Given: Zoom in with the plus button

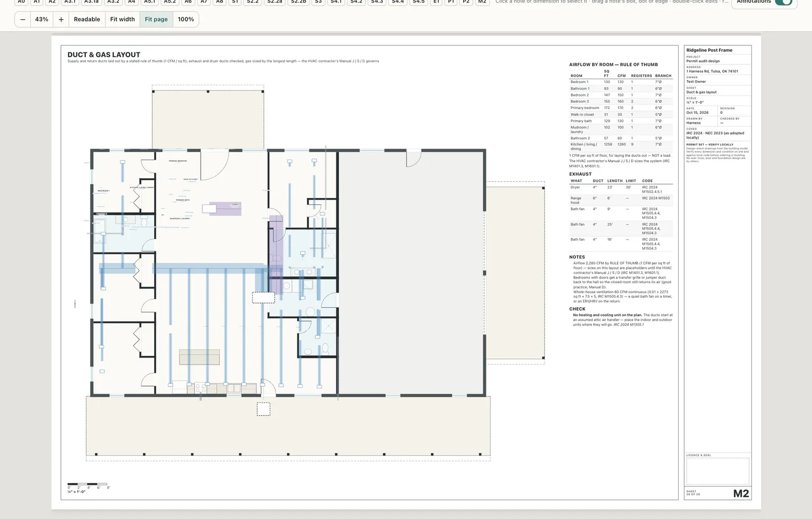Looking at the screenshot, I should tap(61, 19).
